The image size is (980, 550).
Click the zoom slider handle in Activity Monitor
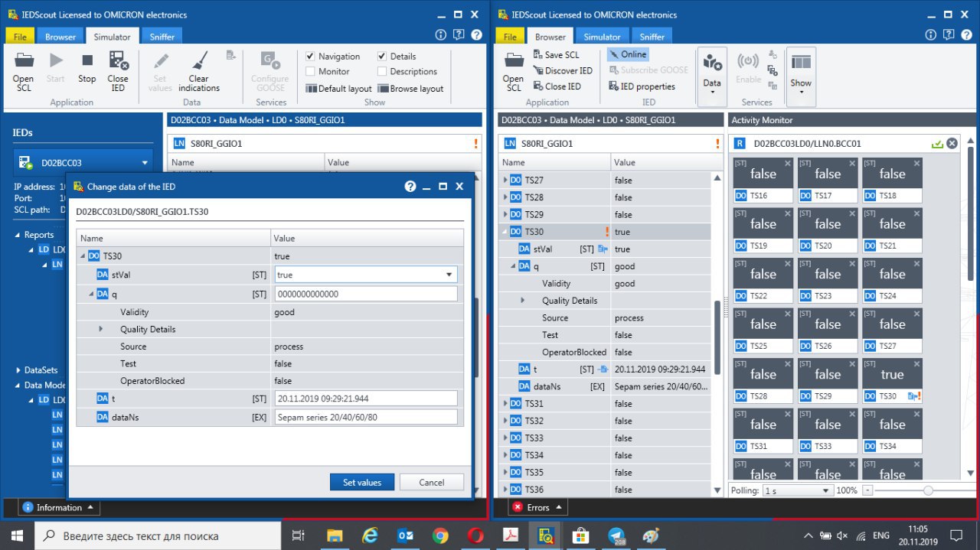coord(928,490)
